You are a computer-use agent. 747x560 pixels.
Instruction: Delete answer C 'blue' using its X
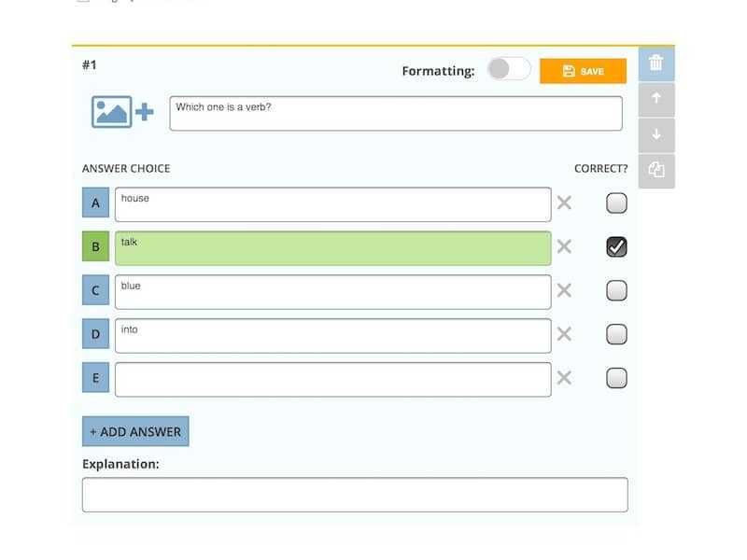[564, 290]
